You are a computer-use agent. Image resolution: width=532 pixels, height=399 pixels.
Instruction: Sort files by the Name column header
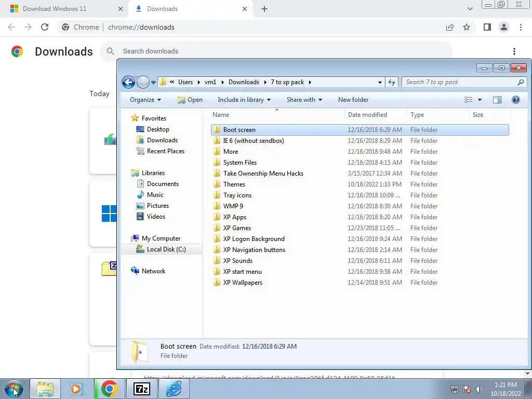[x=221, y=115]
